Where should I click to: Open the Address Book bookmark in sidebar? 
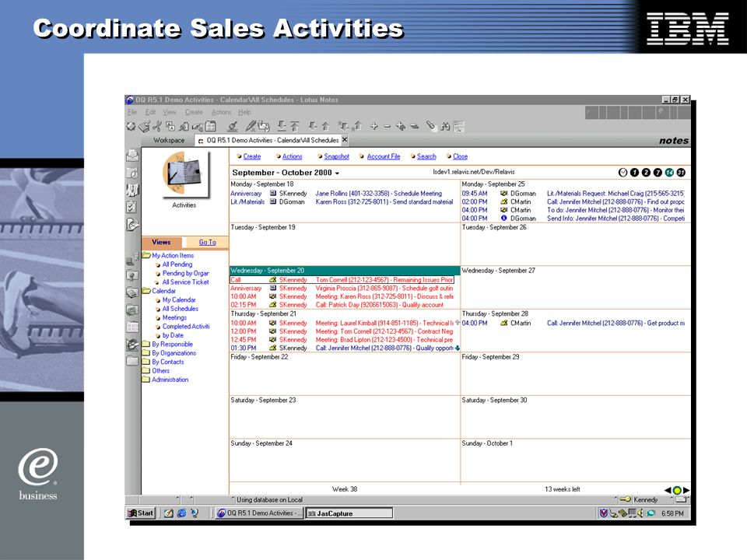point(132,190)
